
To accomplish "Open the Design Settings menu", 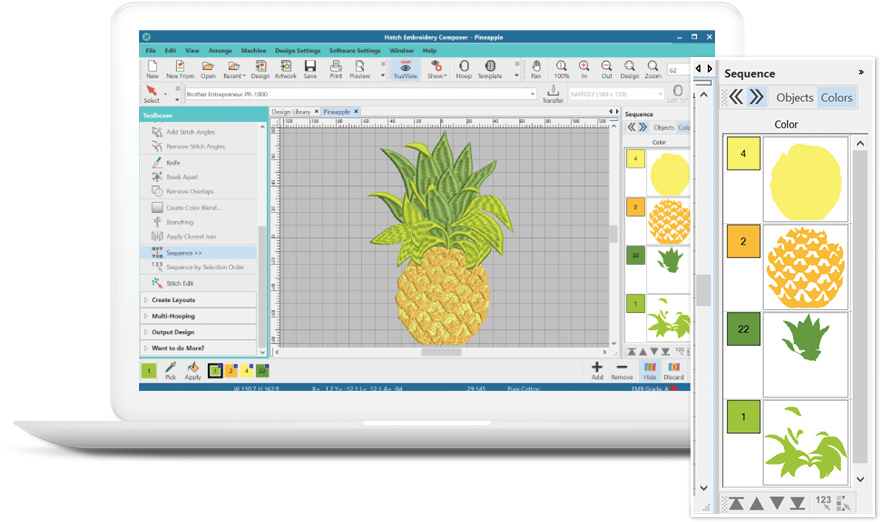I will point(297,51).
